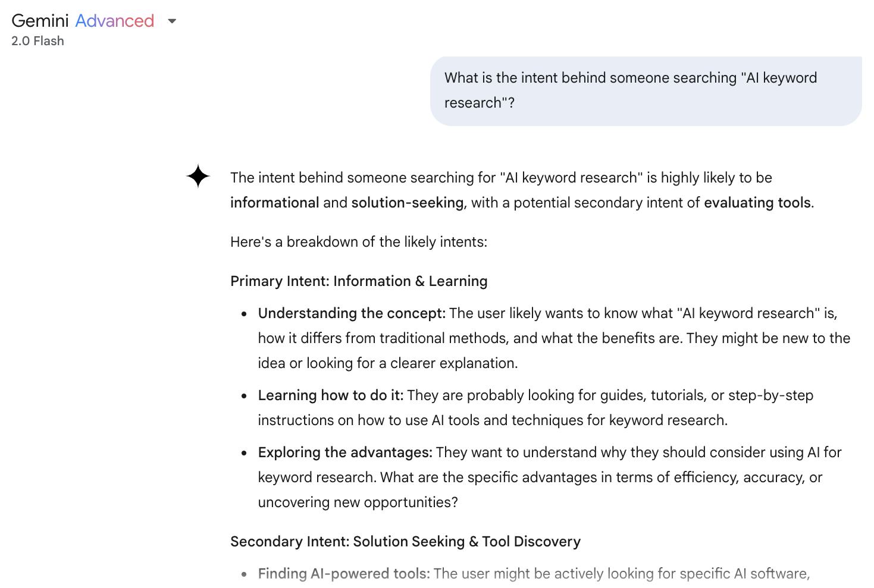Viewport: 874px width, 588px height.
Task: Click the Primary Intent section heading
Action: pyautogui.click(x=358, y=281)
